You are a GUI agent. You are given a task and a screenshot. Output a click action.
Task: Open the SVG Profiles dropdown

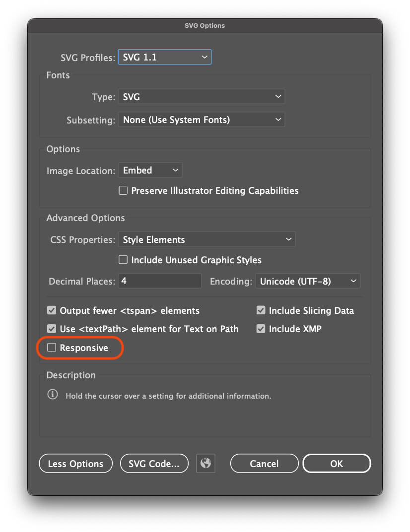coord(165,57)
